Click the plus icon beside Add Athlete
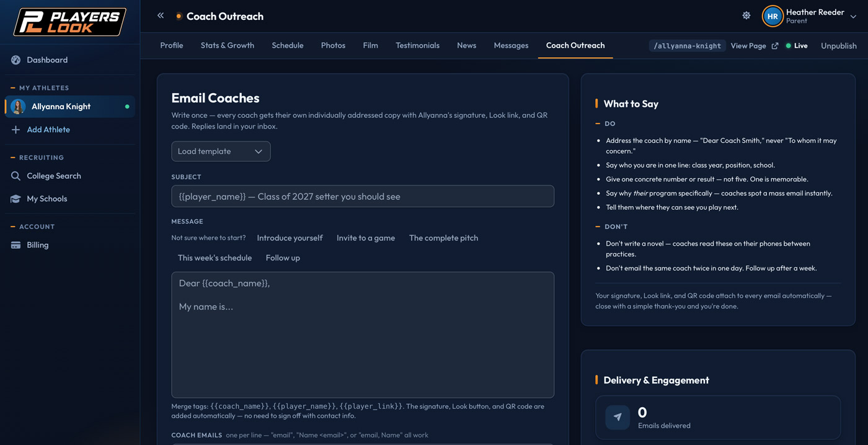Image resolution: width=868 pixels, height=445 pixels. (16, 130)
